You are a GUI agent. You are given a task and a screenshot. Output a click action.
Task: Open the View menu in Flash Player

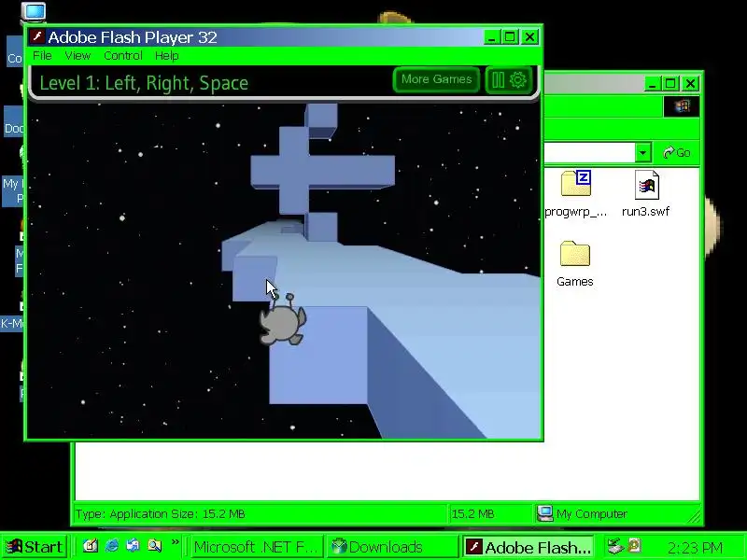[78, 56]
